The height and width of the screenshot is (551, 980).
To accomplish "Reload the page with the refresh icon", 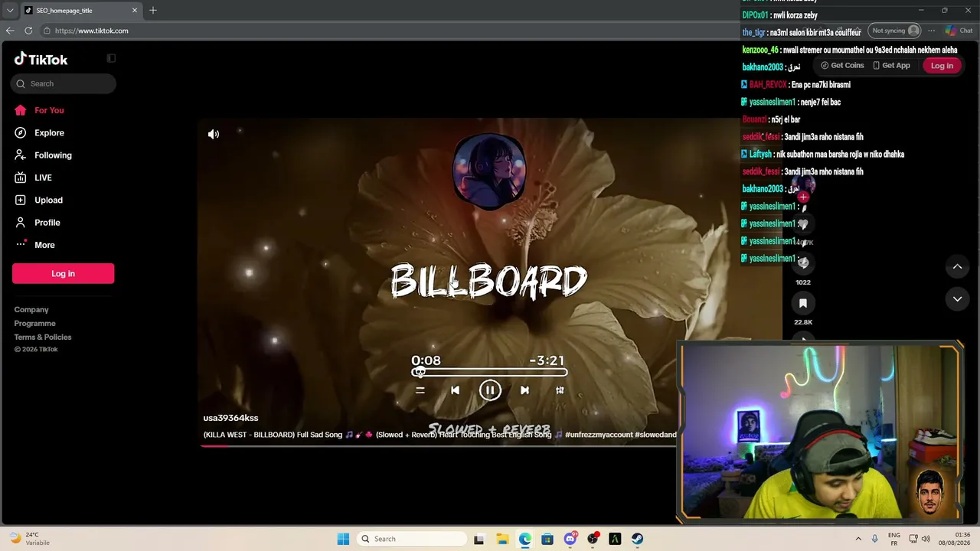I will 28,31.
